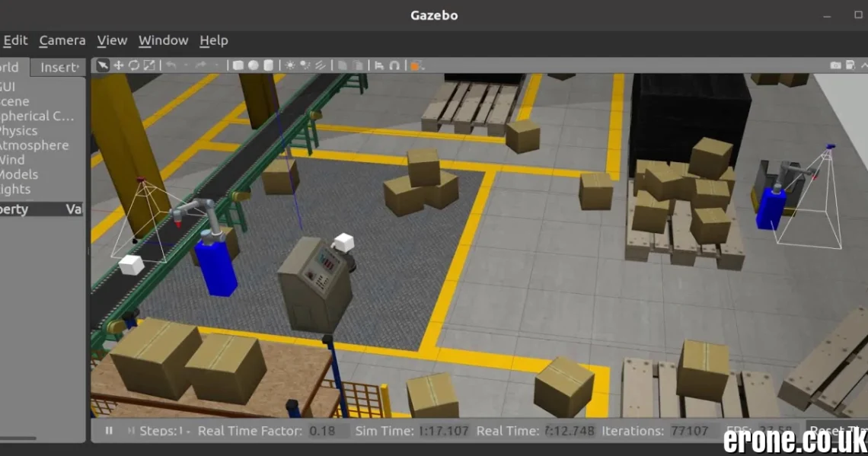
Task: Open the Camera menu
Action: [x=62, y=40]
